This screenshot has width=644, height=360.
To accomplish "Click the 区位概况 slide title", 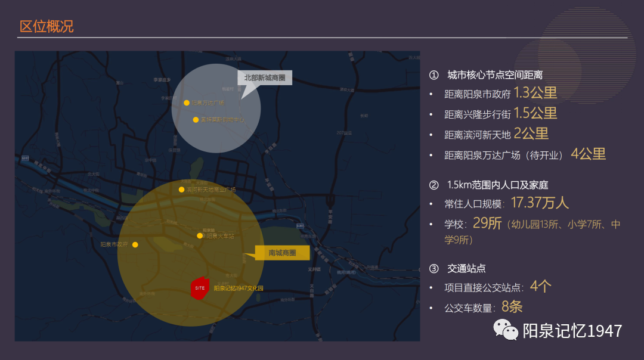I will pos(47,27).
